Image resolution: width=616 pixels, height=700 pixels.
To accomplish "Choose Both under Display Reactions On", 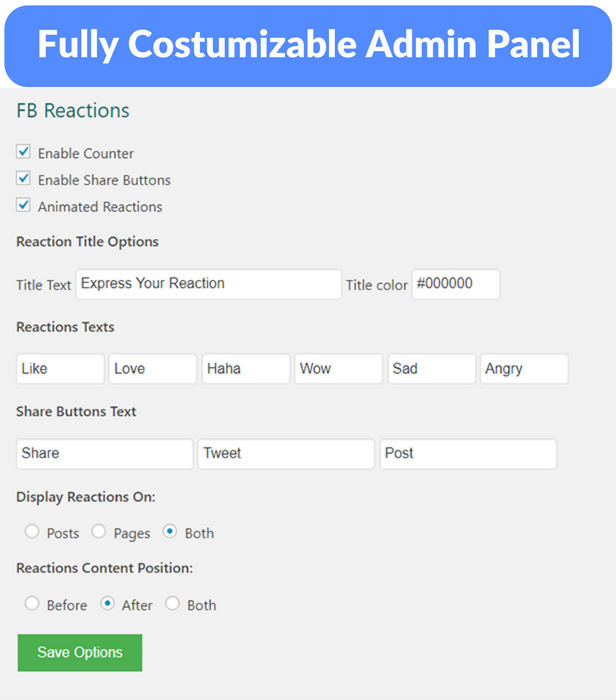I will tap(170, 532).
